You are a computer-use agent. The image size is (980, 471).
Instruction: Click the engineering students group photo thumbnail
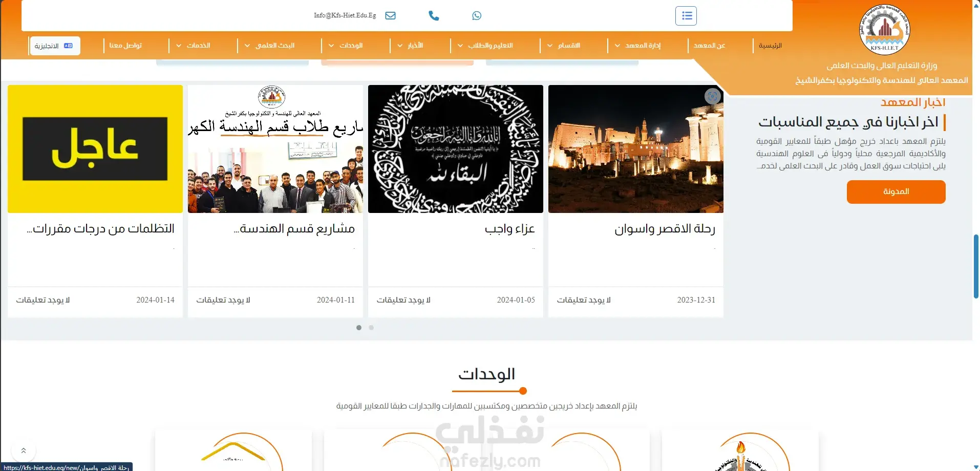pos(275,149)
